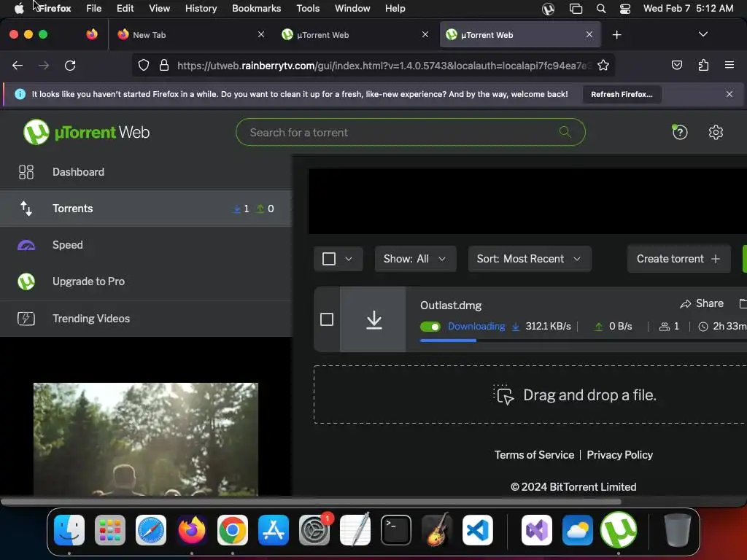The height and width of the screenshot is (560, 747).
Task: Expand the select-all checkbox dropdown arrow
Action: pos(349,259)
